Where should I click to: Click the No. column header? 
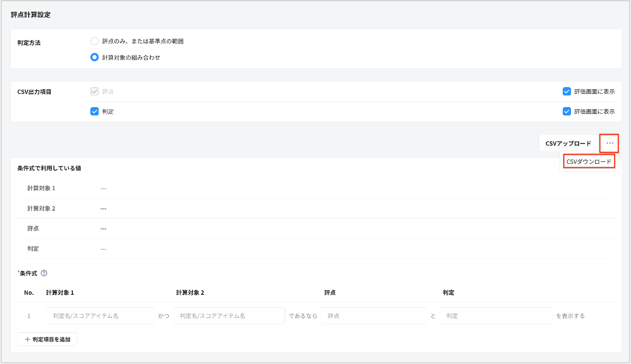click(29, 293)
